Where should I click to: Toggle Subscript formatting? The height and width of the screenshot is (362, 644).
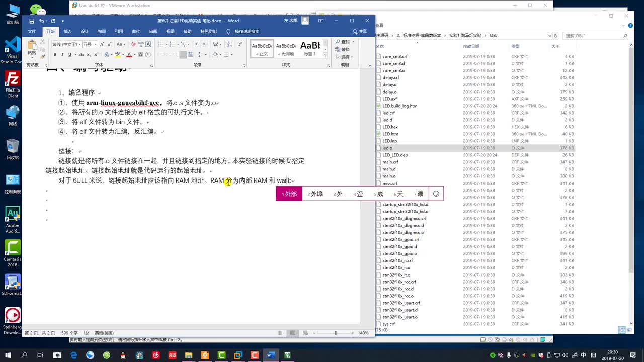pyautogui.click(x=88, y=54)
